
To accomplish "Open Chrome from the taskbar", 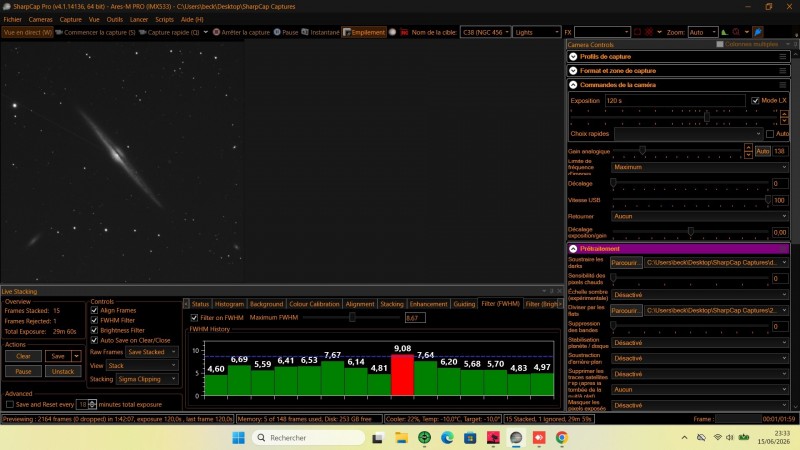I will pyautogui.click(x=562, y=437).
